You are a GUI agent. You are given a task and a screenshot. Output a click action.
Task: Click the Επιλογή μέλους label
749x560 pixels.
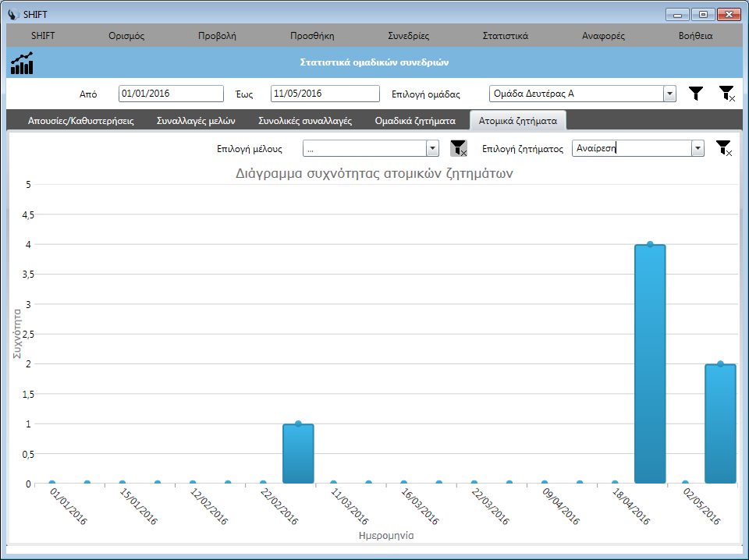(250, 149)
